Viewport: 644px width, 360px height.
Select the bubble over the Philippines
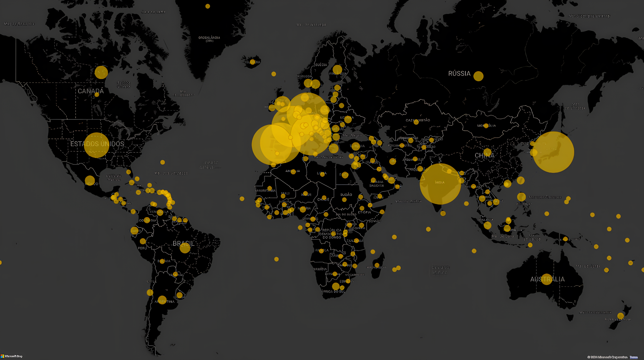521,197
